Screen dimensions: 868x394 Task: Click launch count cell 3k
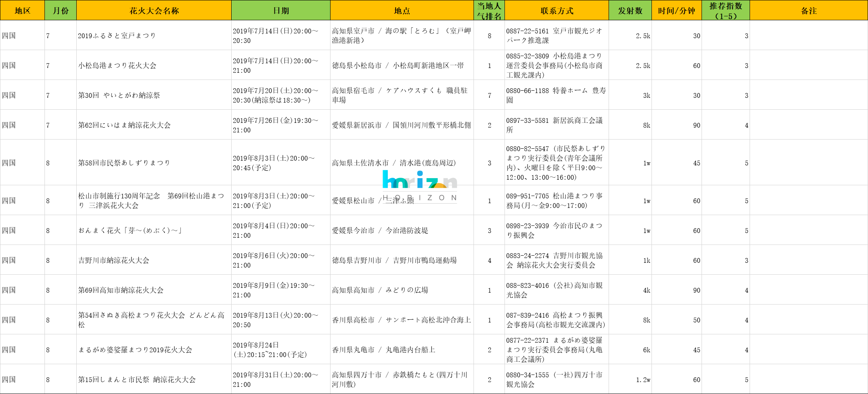click(630, 95)
